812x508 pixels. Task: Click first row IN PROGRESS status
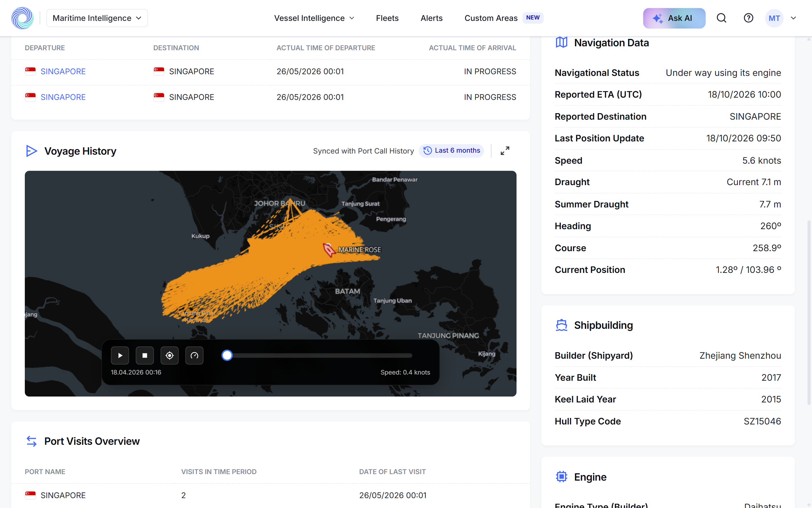tap(490, 72)
